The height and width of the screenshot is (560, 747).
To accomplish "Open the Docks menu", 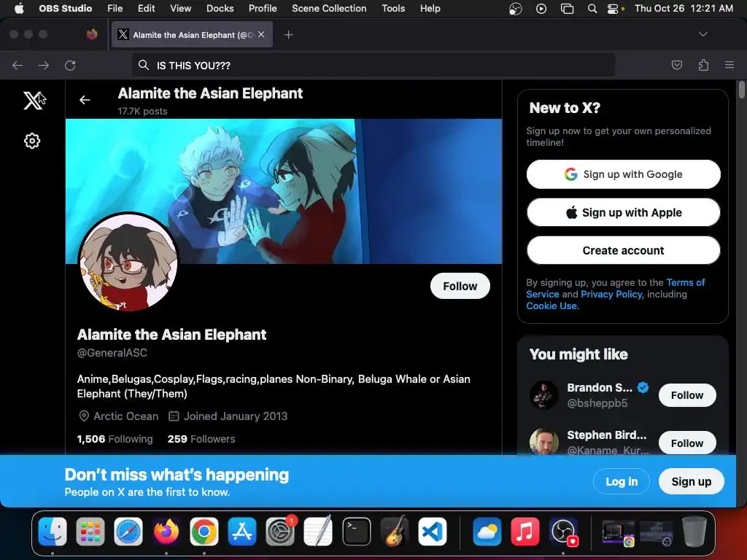I will 220,9.
